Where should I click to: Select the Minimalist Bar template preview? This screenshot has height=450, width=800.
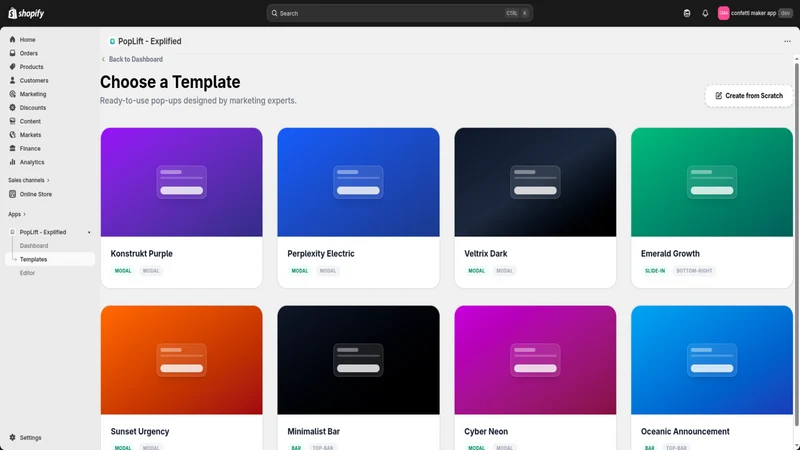(x=358, y=360)
